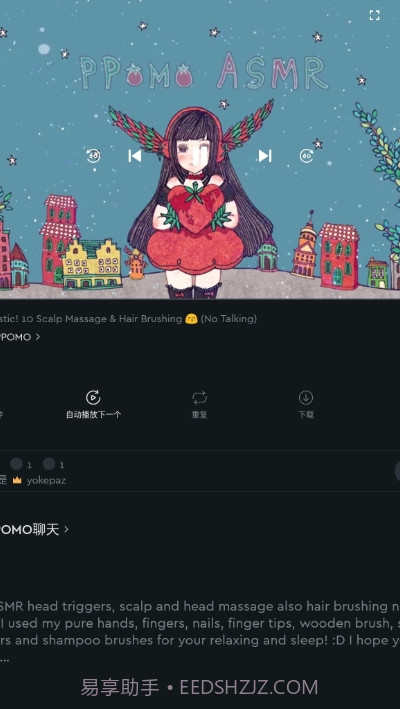Toggle the 重复 repeat icon
Image resolution: width=400 pixels, height=709 pixels.
[x=199, y=398]
